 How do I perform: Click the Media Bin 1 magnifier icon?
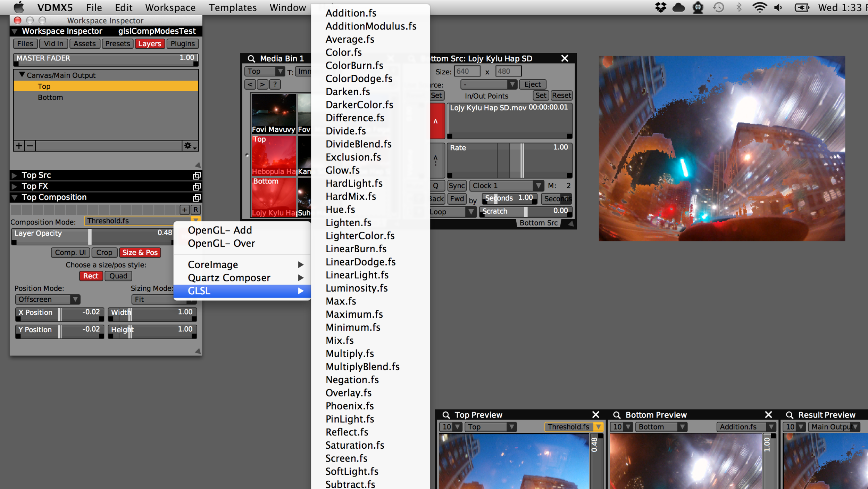click(x=251, y=58)
